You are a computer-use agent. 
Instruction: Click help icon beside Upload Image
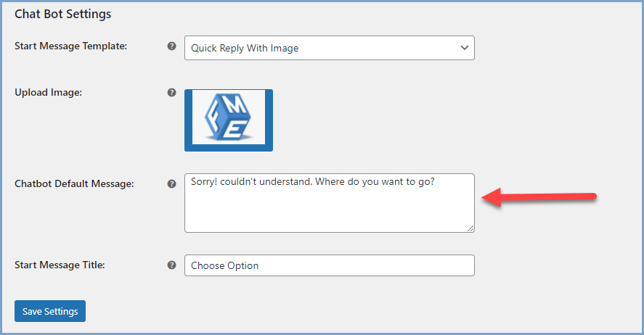tap(171, 92)
